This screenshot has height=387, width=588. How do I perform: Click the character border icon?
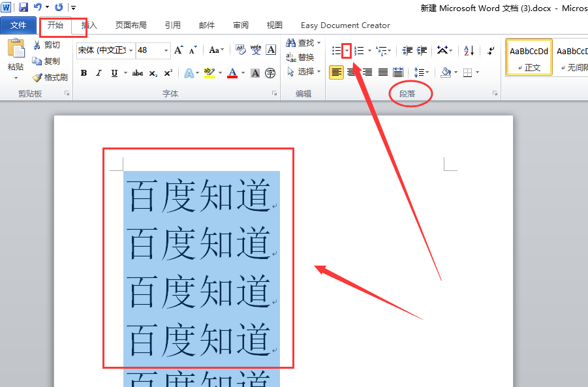(271, 50)
